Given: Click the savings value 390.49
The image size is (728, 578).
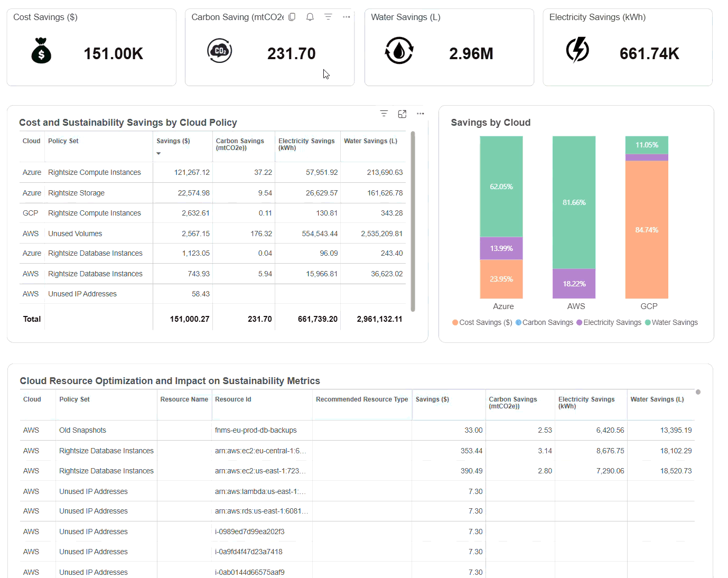Looking at the screenshot, I should (x=471, y=471).
